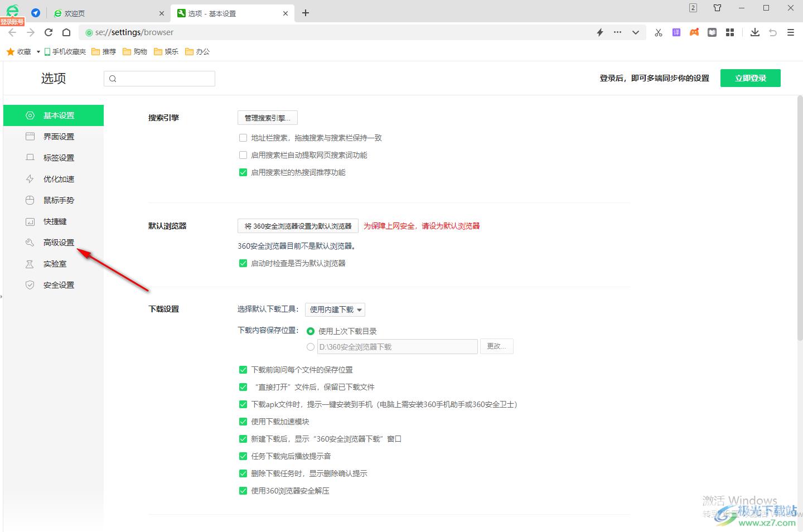The width and height of the screenshot is (803, 532).
Task: Click the download path input field
Action: (x=398, y=346)
